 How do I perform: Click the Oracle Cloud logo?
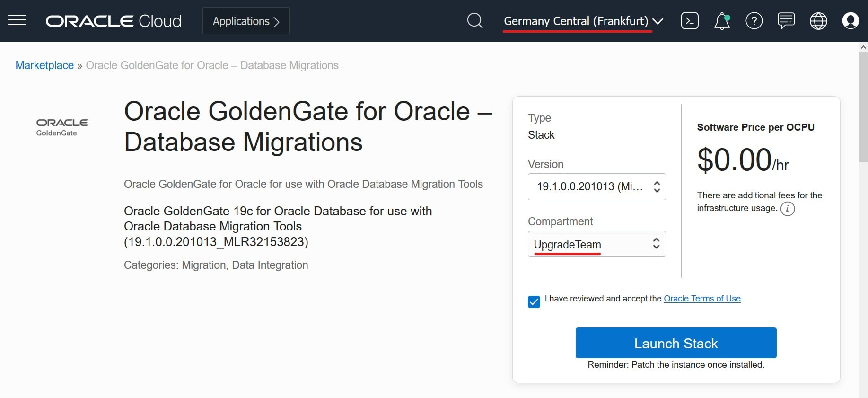click(x=114, y=21)
